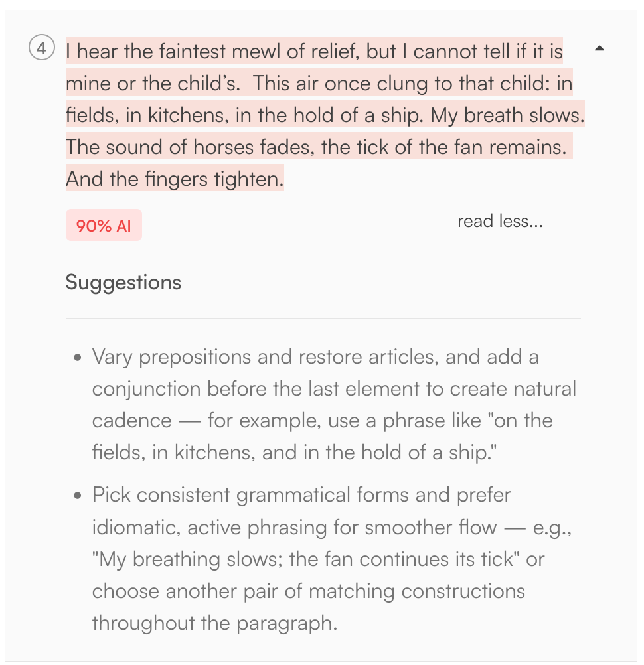The height and width of the screenshot is (665, 644).
Task: Click the "90% AI" score badge
Action: point(104,226)
